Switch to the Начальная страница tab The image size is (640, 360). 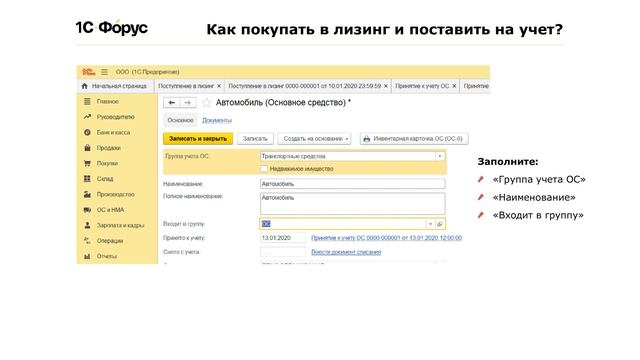tap(115, 86)
